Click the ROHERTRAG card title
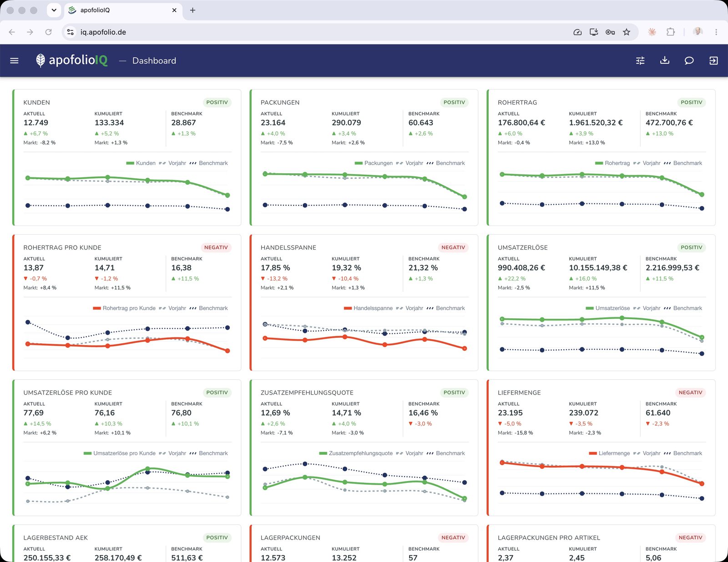This screenshot has height=562, width=728. (517, 102)
